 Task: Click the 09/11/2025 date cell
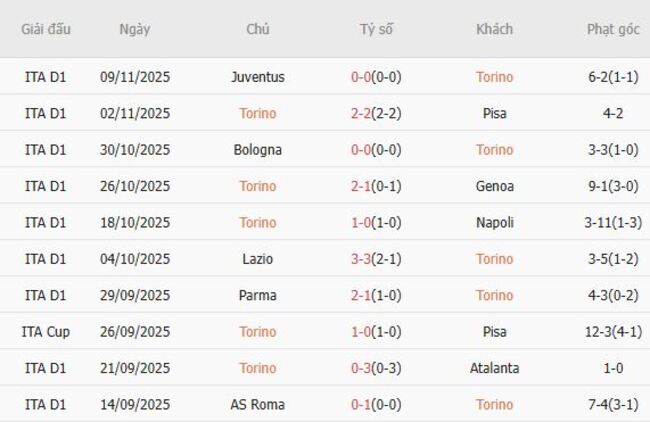pos(135,77)
